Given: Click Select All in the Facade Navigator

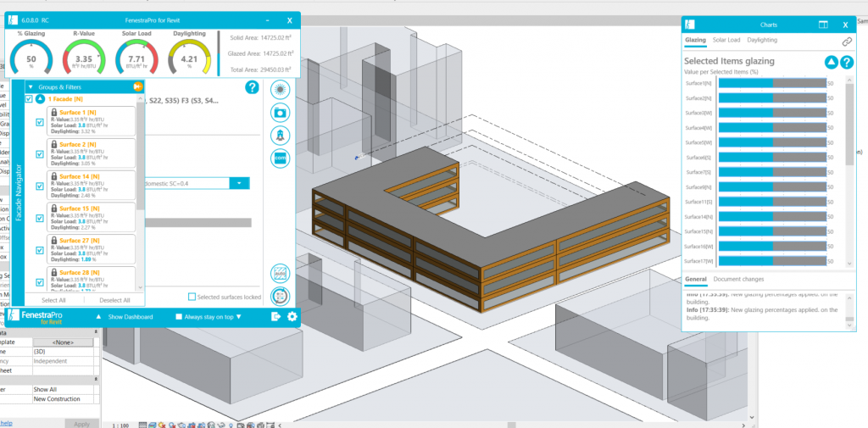Looking at the screenshot, I should 53,300.
